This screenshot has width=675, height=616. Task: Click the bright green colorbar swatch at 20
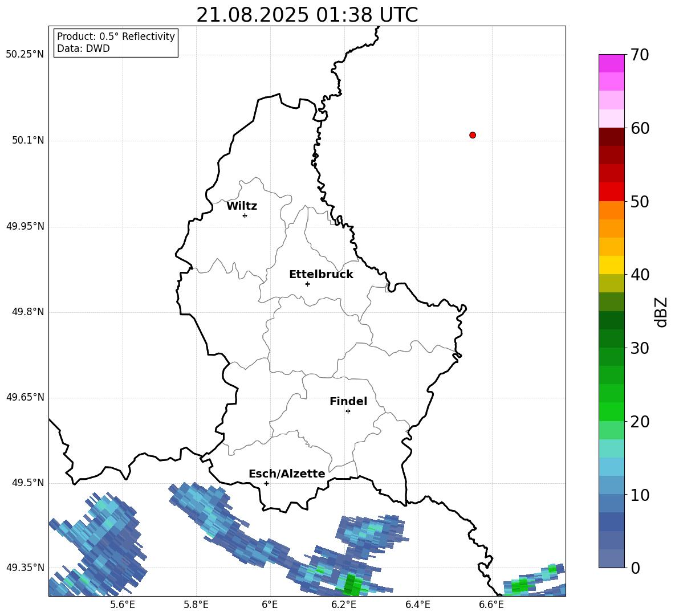(x=611, y=411)
